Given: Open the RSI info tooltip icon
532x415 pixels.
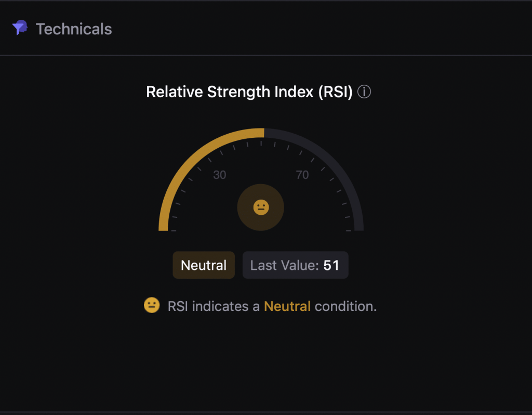Looking at the screenshot, I should click(364, 93).
